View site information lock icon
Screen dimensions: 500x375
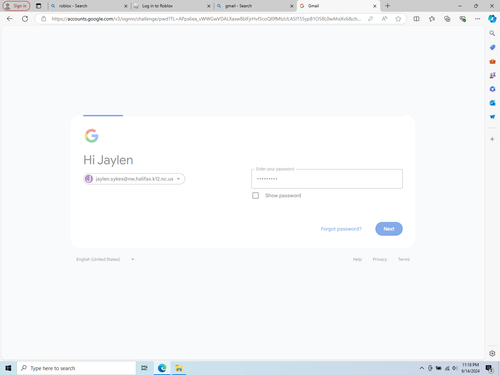pos(44,19)
